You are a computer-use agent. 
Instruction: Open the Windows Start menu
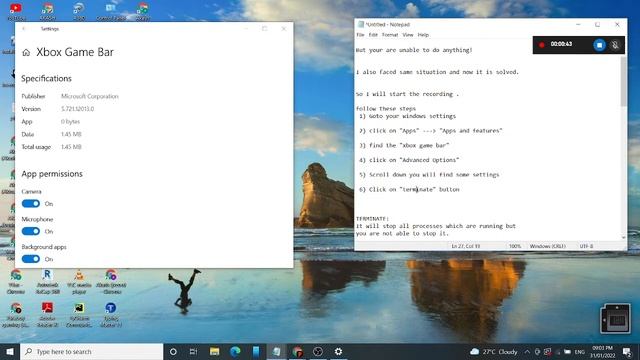tap(10, 351)
